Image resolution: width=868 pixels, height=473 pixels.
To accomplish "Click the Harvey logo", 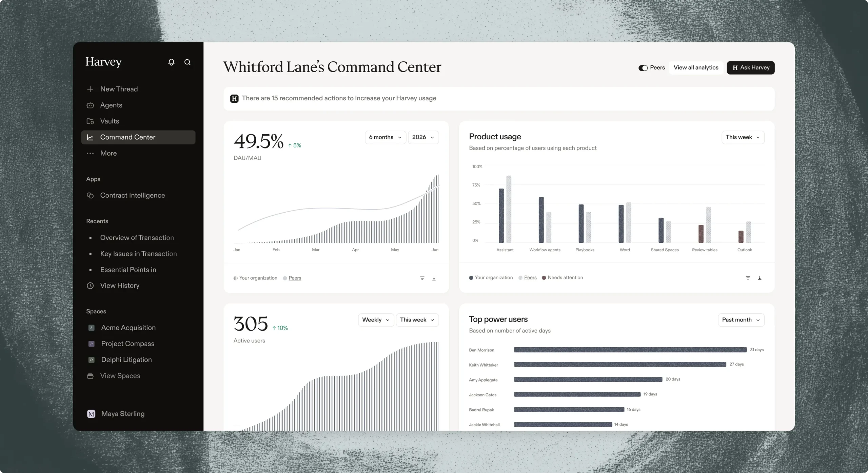I will (x=103, y=62).
